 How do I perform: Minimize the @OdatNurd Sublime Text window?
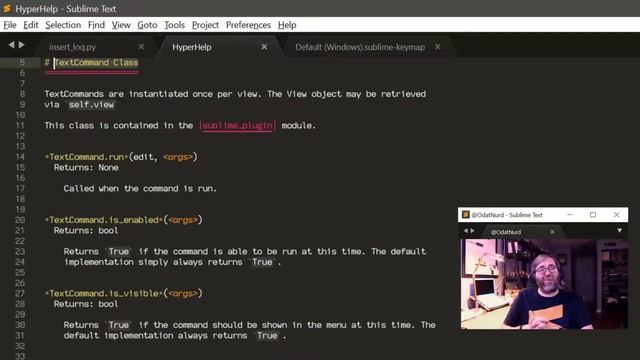point(570,215)
